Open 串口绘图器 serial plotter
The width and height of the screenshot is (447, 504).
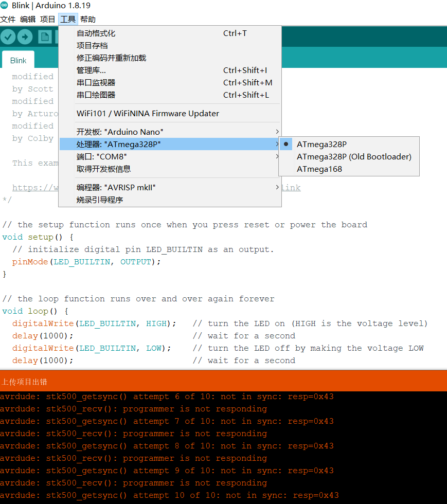coord(170,95)
